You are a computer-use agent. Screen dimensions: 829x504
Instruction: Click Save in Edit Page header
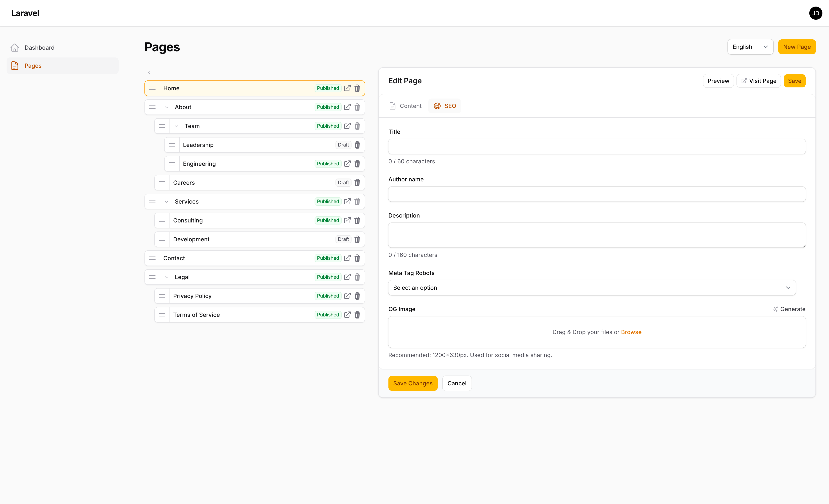click(794, 81)
